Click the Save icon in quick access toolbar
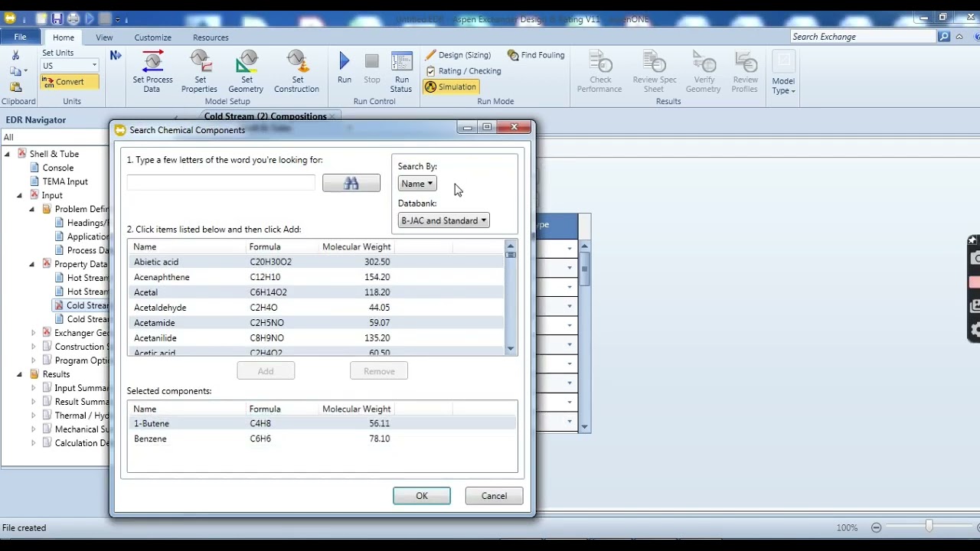Image resolution: width=980 pixels, height=551 pixels. click(57, 18)
